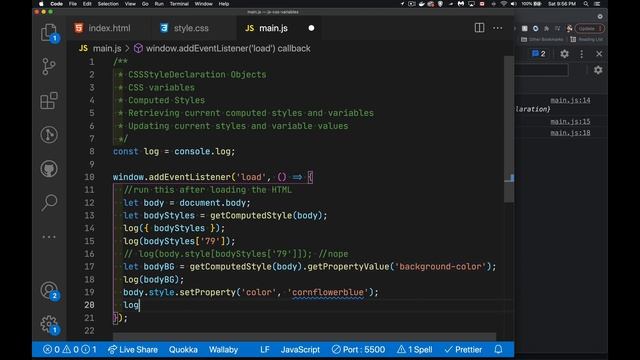
Task: Click getComputedStyle on line 13
Action: pos(251,216)
